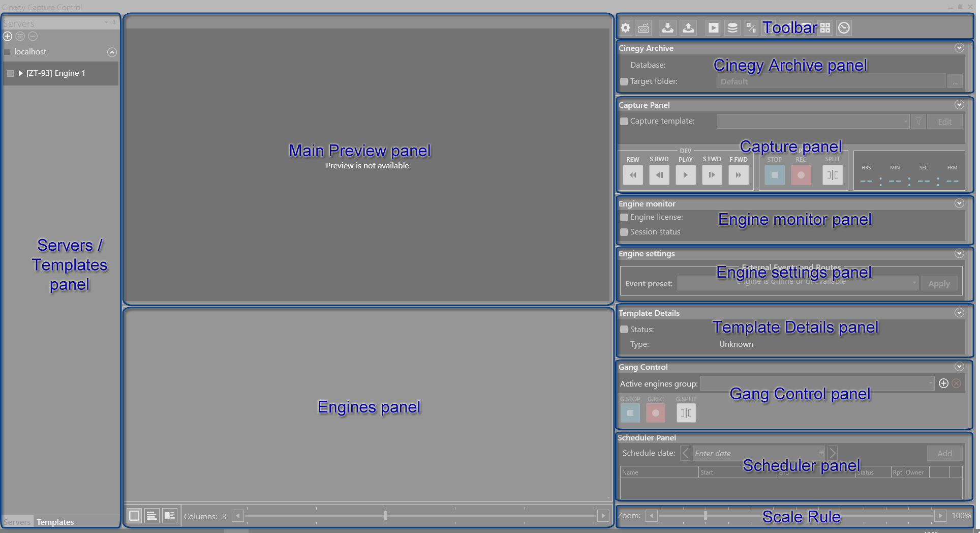Select the Servers tab
Viewport: 980px width, 533px height.
(x=17, y=522)
